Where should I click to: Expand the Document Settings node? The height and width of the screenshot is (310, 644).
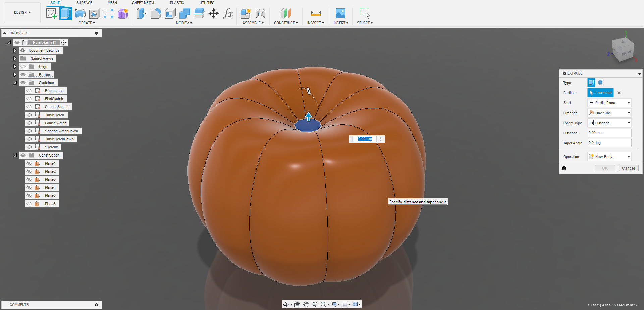click(15, 50)
